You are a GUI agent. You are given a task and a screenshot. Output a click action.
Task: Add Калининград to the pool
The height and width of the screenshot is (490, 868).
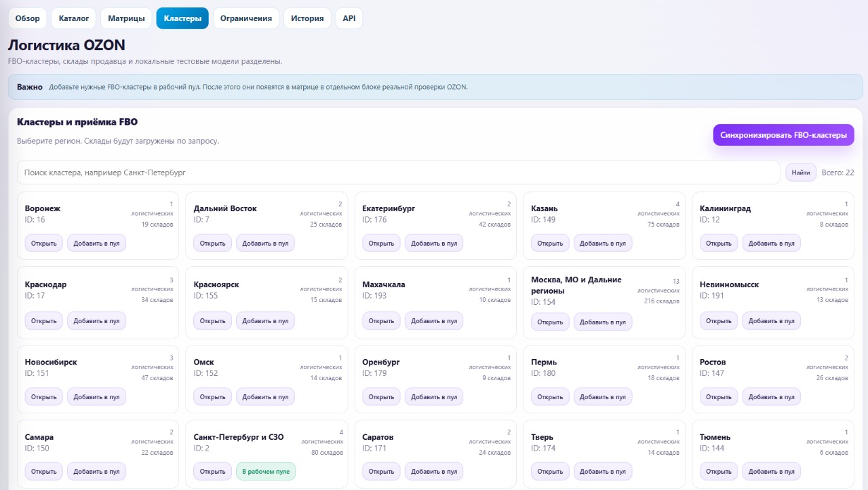coord(771,243)
